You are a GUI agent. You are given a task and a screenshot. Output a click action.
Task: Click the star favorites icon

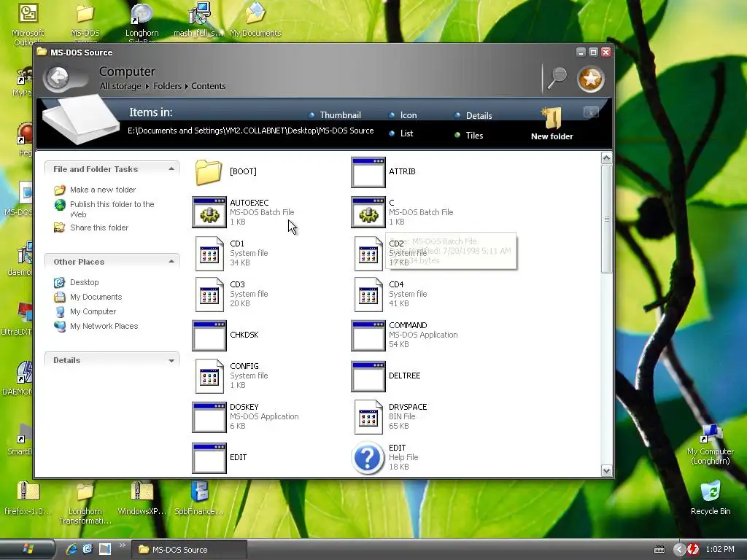(x=591, y=79)
